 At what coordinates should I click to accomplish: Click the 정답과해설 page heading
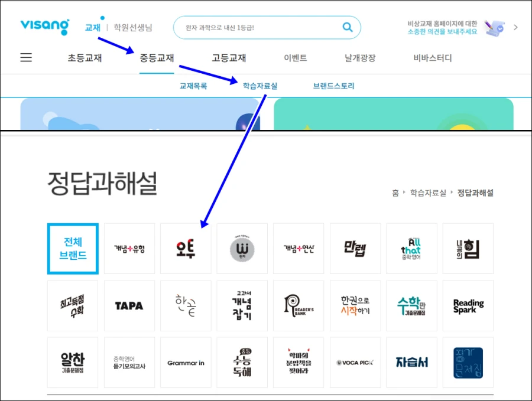102,184
